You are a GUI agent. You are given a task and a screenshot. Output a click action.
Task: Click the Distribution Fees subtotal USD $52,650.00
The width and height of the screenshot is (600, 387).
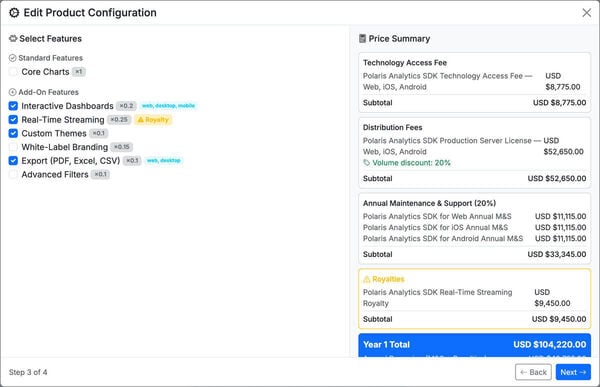coord(557,178)
